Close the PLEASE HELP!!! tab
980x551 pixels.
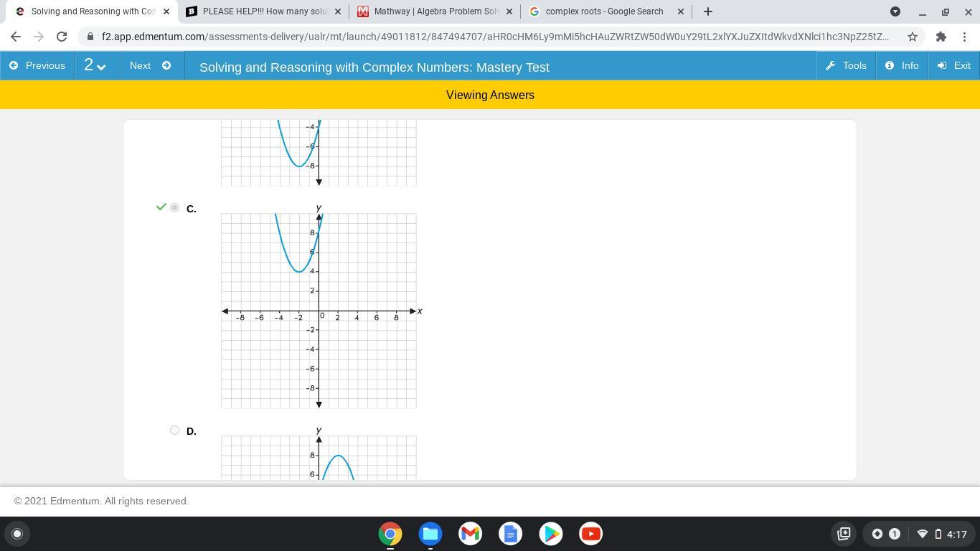338,11
